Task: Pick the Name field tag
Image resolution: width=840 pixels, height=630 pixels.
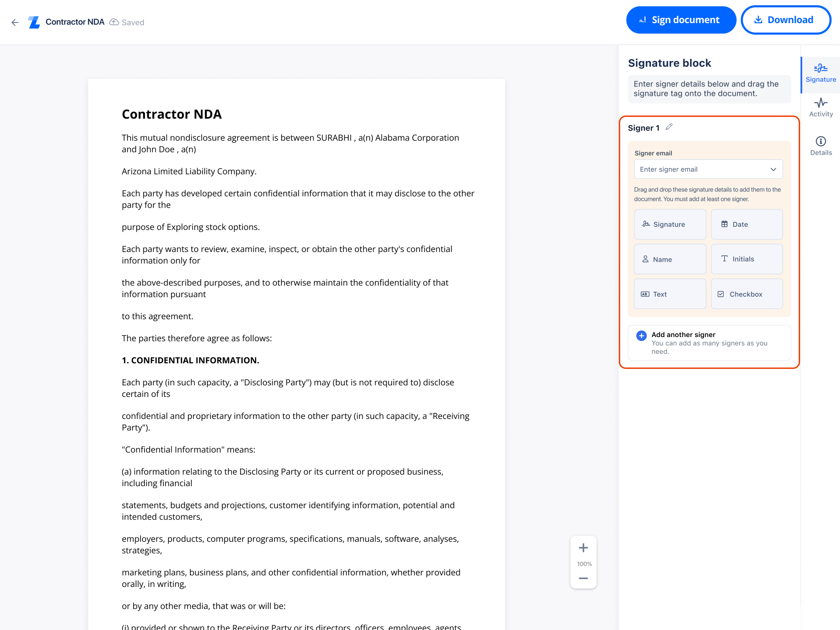Action: 670,259
